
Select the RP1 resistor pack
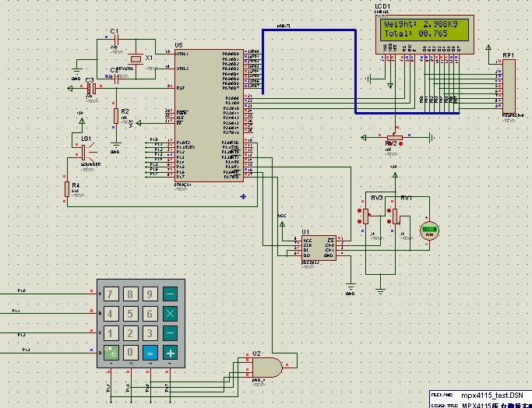coord(509,86)
